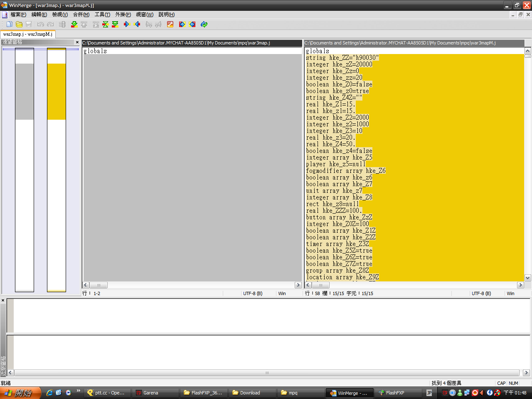Open the 編輯(E) menu
Viewport: 532px width, 399px height.
[39, 15]
